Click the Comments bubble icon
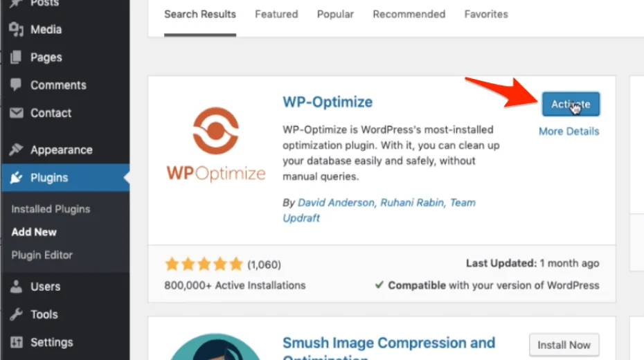Screen dimensions: 644x360 coord(16,85)
